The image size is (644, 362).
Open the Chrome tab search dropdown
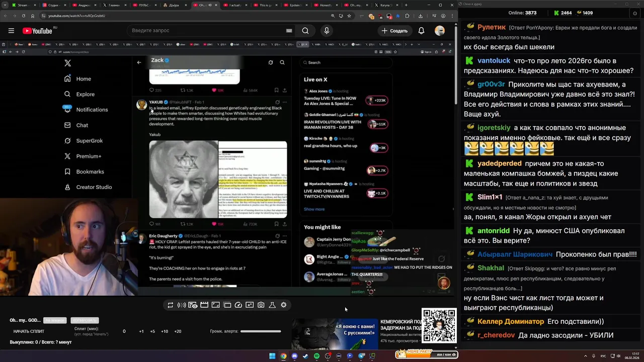click(x=5, y=5)
